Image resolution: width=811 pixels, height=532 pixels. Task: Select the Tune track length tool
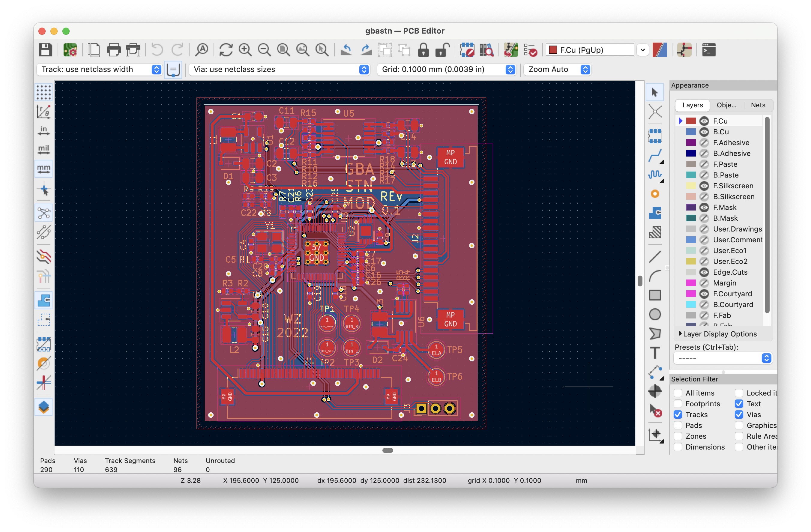pyautogui.click(x=655, y=175)
